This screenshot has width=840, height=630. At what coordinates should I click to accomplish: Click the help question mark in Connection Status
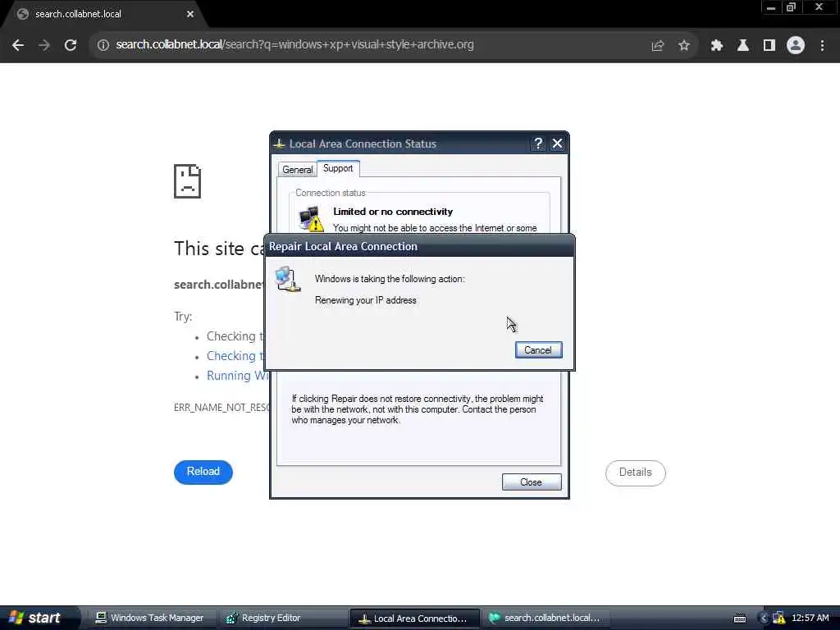pyautogui.click(x=538, y=144)
